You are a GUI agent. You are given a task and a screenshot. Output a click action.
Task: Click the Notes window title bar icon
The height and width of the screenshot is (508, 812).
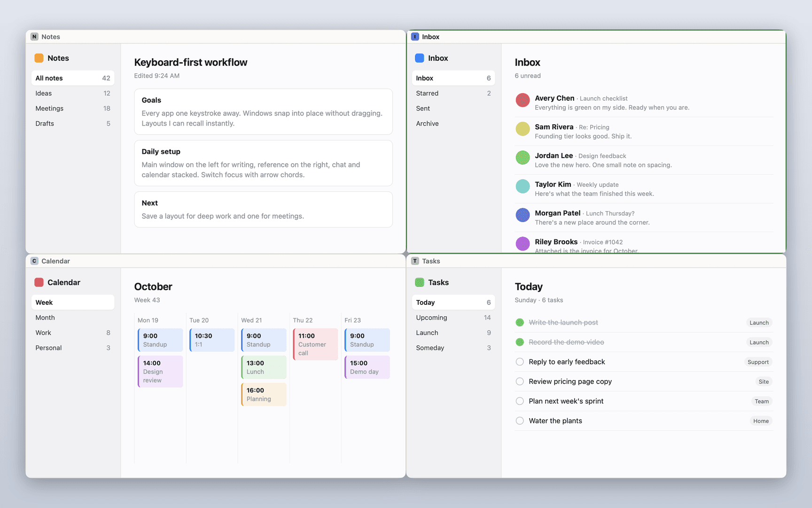tap(34, 37)
